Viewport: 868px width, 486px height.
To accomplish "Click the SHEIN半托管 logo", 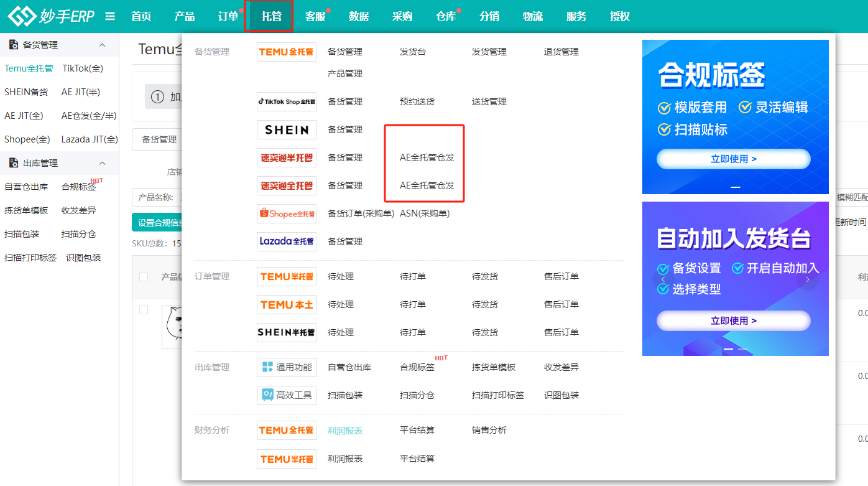I will 287,332.
